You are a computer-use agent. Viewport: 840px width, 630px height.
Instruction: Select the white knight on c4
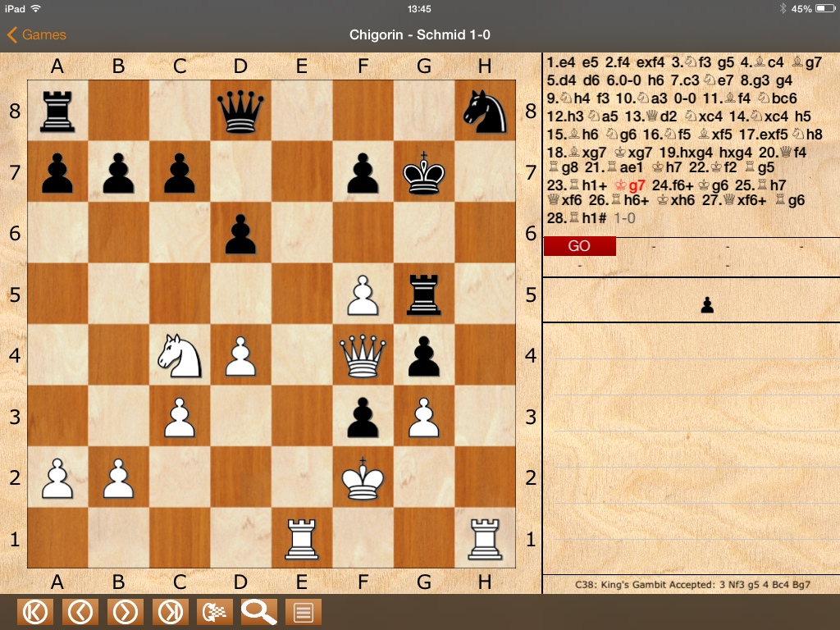pyautogui.click(x=180, y=355)
